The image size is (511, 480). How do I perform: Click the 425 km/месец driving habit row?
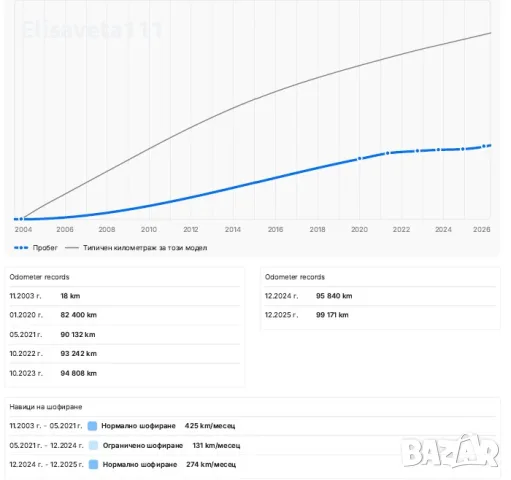tap(252, 426)
